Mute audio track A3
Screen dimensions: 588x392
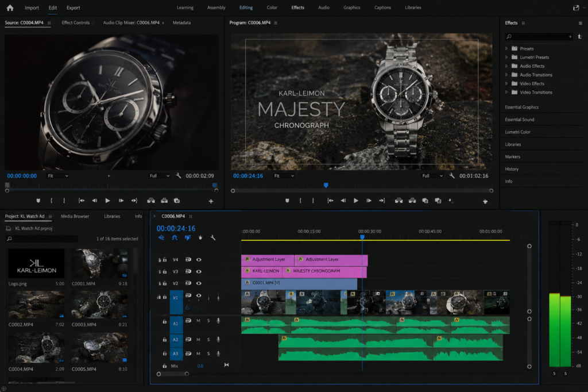click(198, 353)
